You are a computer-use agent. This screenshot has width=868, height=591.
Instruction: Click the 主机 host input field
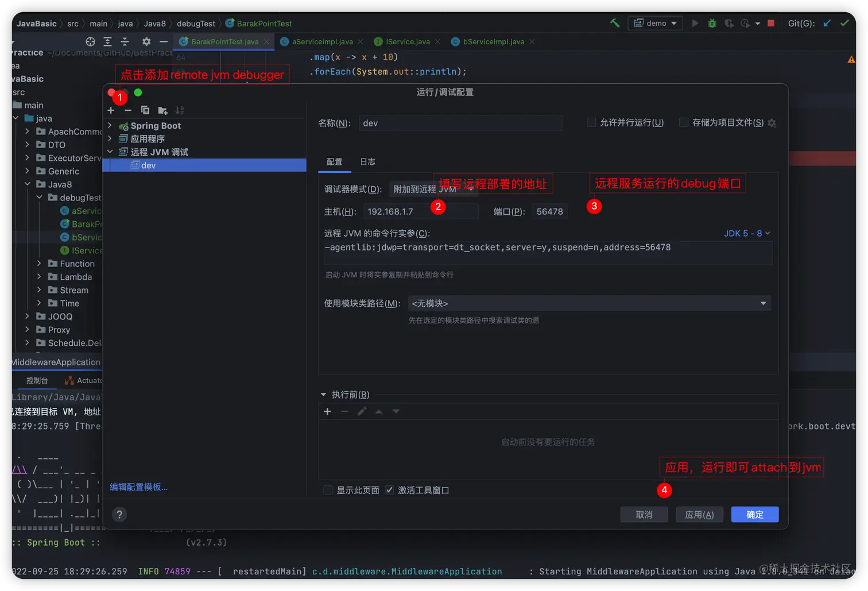point(421,211)
